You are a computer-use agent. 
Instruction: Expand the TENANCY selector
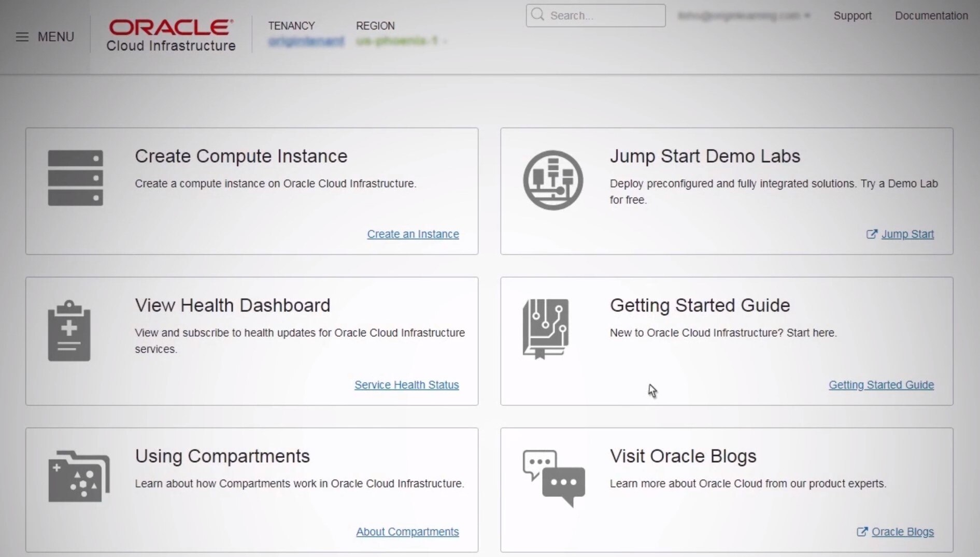(x=306, y=40)
